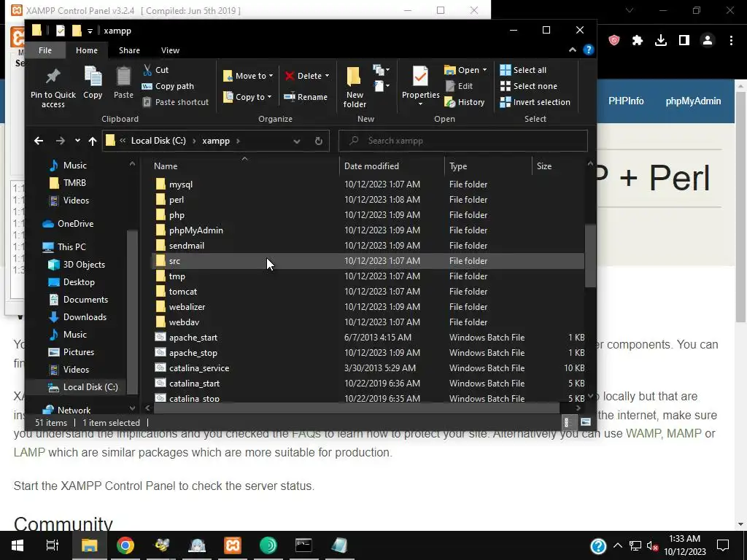The height and width of the screenshot is (560, 747).
Task: Expand the Open button dropdown arrow
Action: point(484,70)
